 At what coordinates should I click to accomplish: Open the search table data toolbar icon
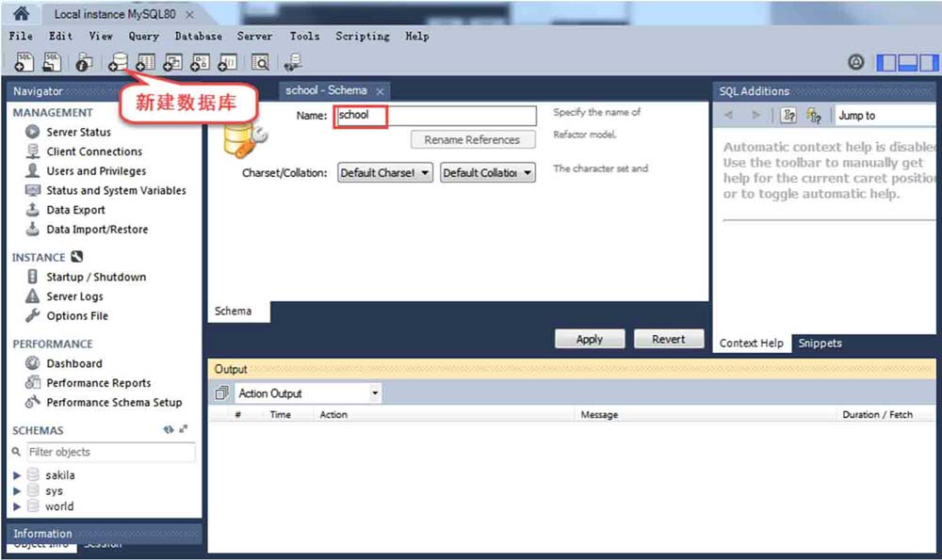pyautogui.click(x=260, y=62)
